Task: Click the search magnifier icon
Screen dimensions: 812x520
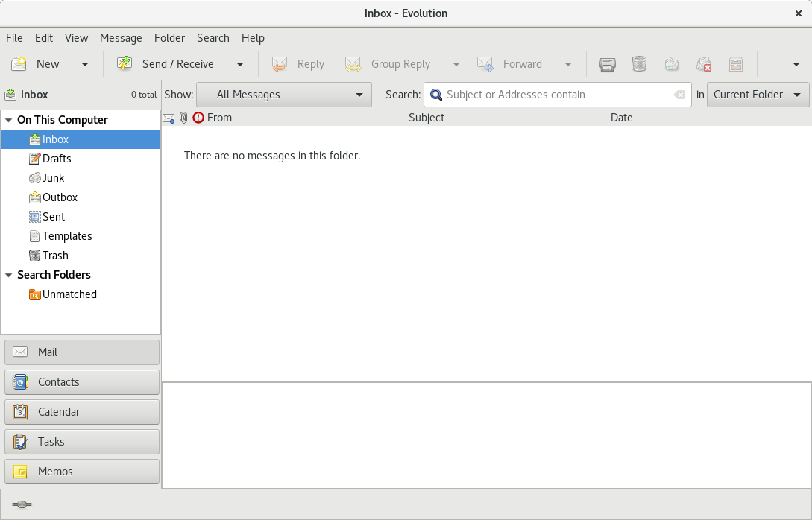Action: [436, 95]
